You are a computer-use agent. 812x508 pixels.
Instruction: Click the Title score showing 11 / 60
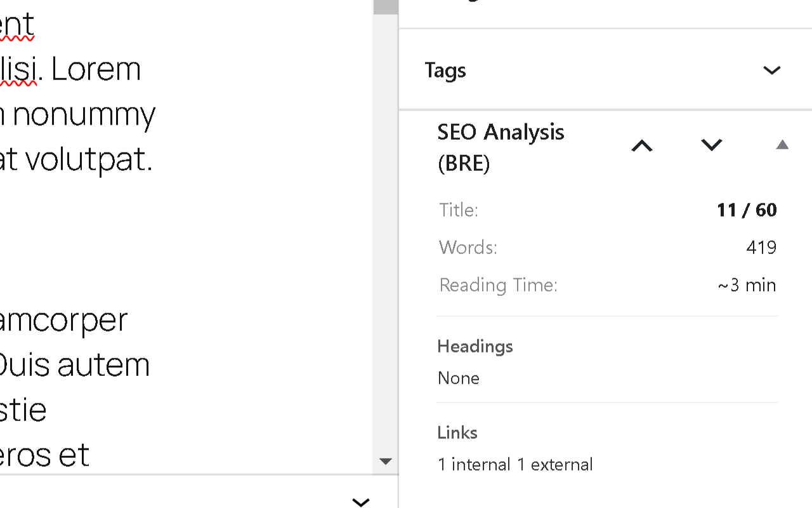746,210
